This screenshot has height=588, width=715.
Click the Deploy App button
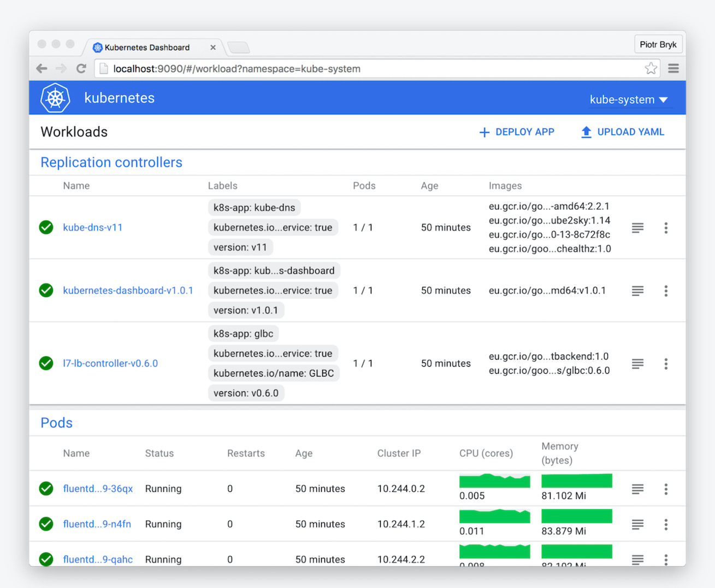click(x=516, y=132)
